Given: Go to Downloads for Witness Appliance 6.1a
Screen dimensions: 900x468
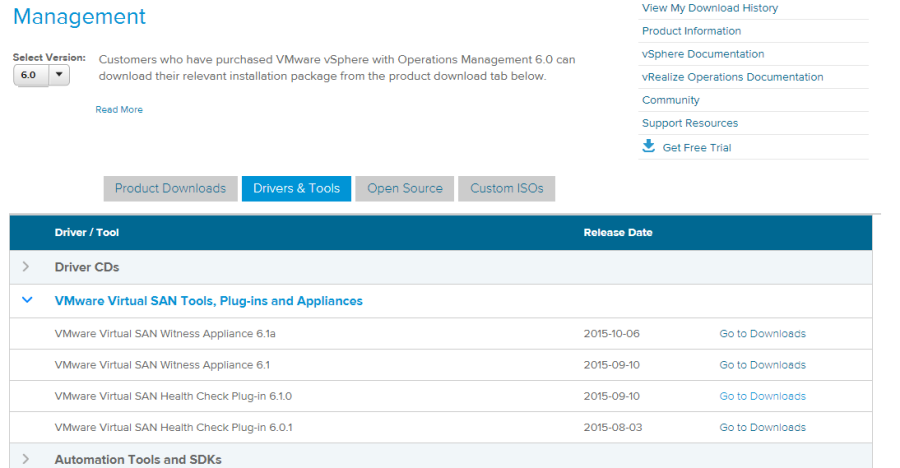Looking at the screenshot, I should tap(762, 334).
